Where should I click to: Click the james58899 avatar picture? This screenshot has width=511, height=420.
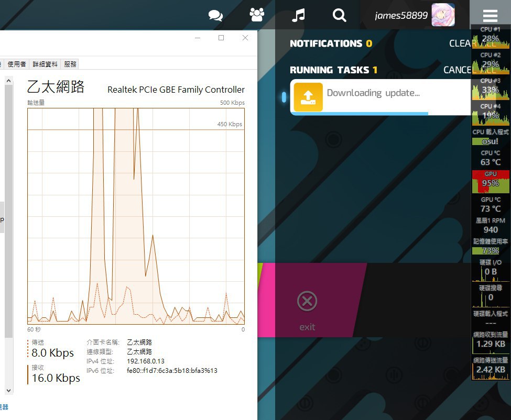[x=443, y=15]
